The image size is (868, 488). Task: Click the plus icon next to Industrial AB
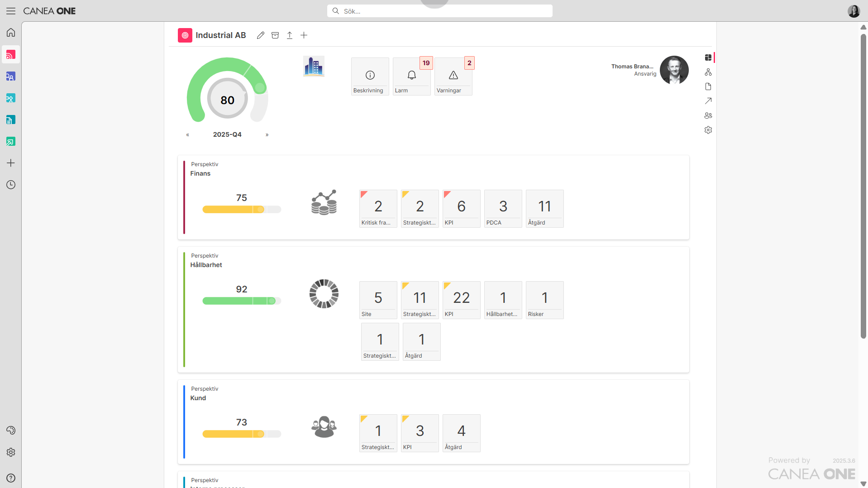304,35
